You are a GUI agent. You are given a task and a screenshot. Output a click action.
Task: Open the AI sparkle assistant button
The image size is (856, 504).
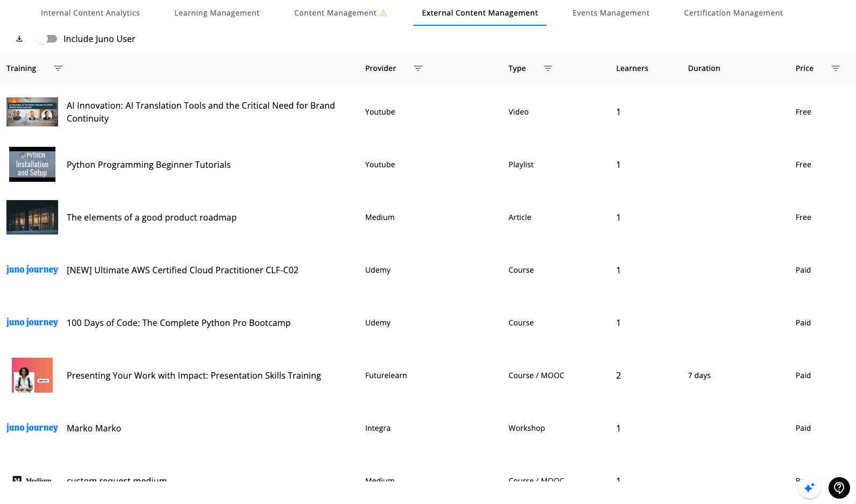click(810, 488)
